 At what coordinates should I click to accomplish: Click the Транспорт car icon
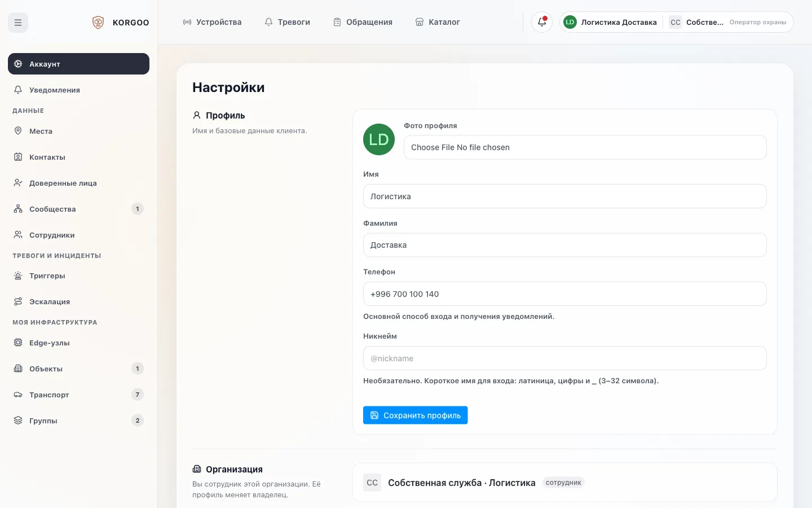(x=18, y=395)
